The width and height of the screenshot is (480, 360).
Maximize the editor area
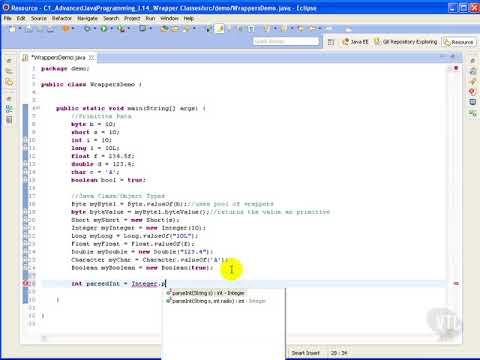pos(453,57)
